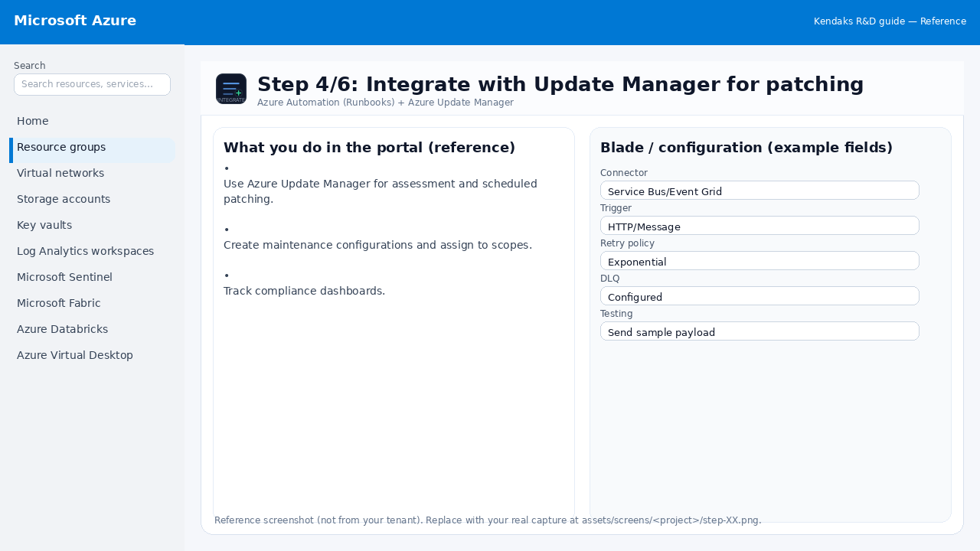Click the Retry policy label
The width and height of the screenshot is (980, 551).
click(627, 243)
